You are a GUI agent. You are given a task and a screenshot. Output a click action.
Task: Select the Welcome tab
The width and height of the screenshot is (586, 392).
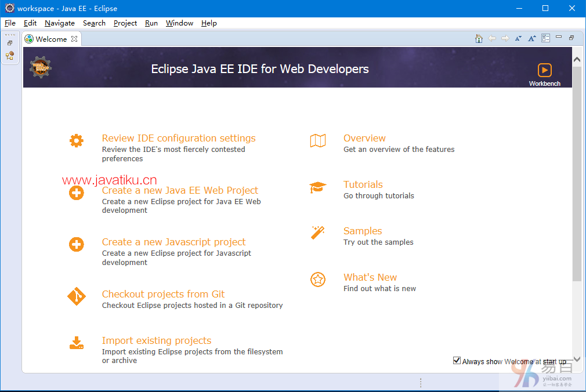(x=51, y=39)
